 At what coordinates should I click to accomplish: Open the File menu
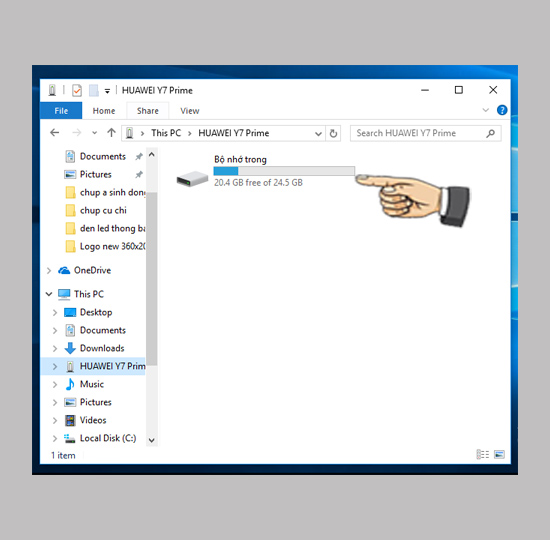[x=61, y=111]
